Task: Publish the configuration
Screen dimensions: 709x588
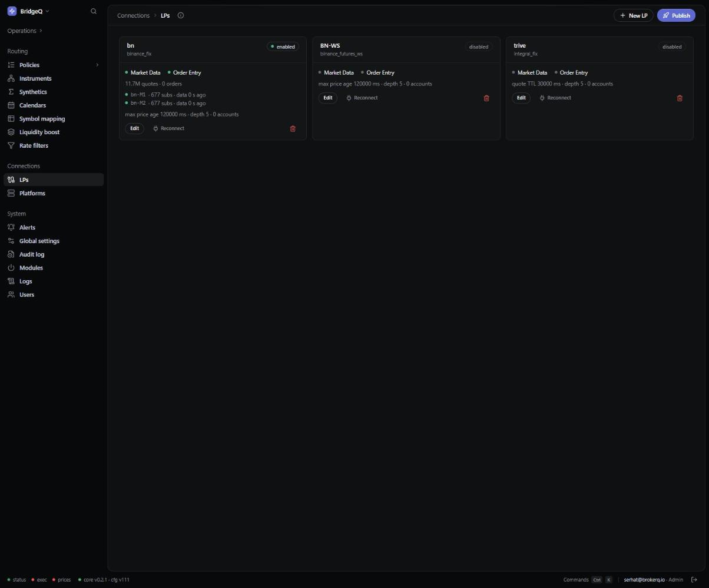Action: pos(676,15)
